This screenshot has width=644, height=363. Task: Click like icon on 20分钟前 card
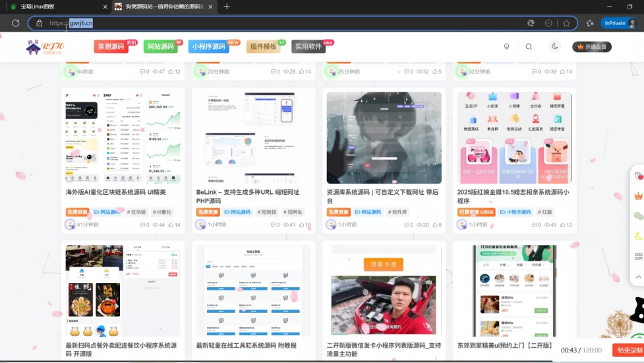(x=301, y=71)
